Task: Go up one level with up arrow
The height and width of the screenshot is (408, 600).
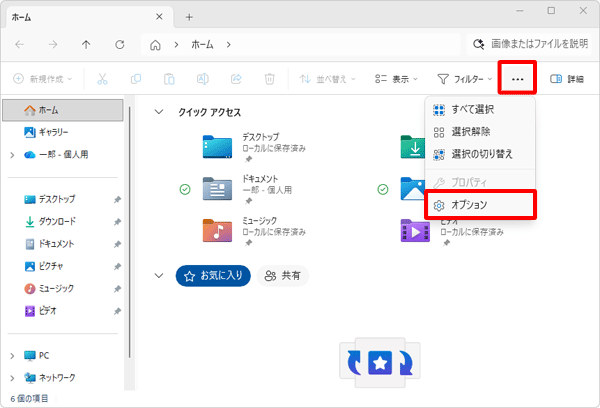Action: click(86, 45)
